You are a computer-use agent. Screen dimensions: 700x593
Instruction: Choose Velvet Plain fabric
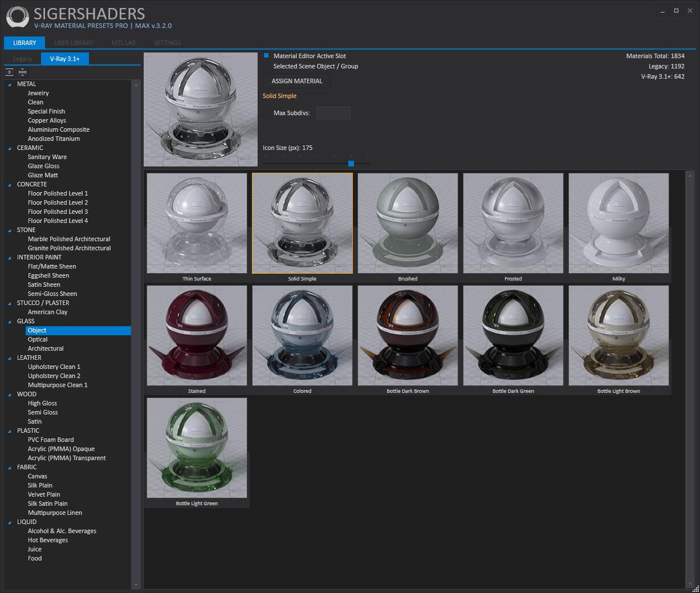coord(44,495)
